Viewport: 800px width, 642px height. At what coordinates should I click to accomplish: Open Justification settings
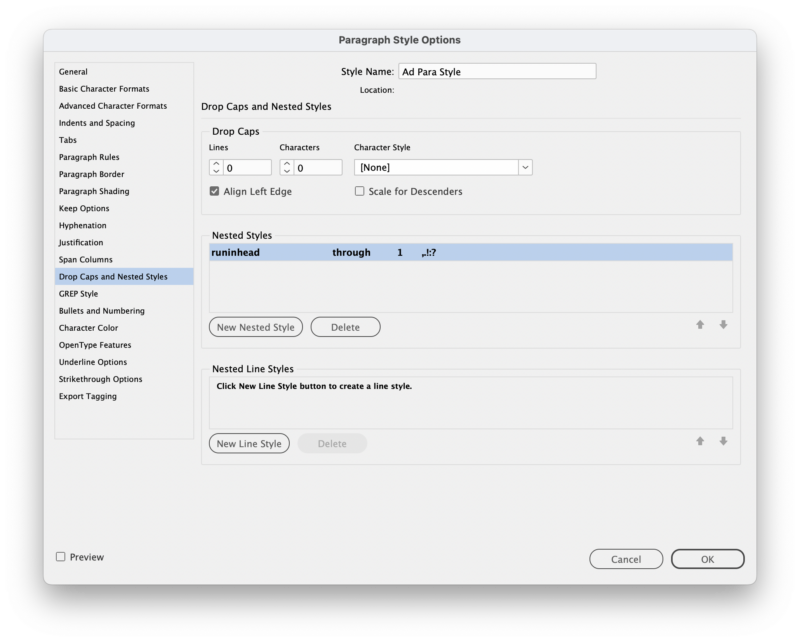(x=124, y=242)
